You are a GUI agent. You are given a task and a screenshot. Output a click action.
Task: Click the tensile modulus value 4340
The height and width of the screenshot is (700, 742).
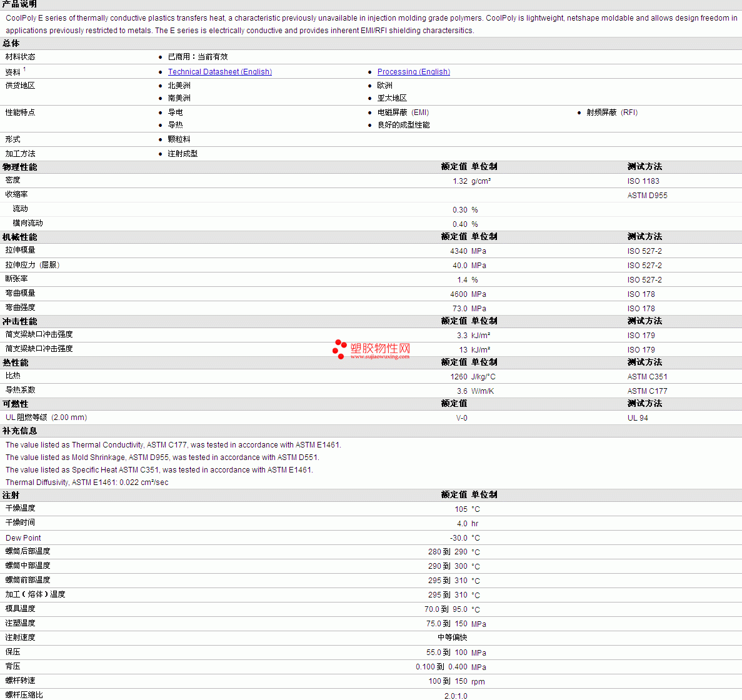pyautogui.click(x=459, y=251)
